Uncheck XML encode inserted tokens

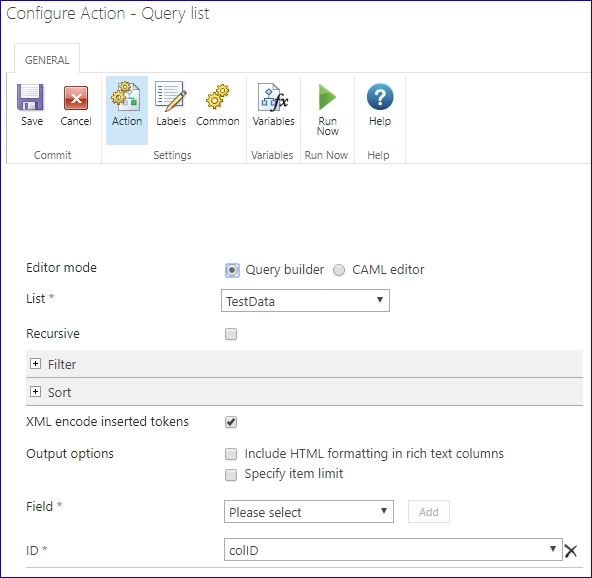click(231, 422)
